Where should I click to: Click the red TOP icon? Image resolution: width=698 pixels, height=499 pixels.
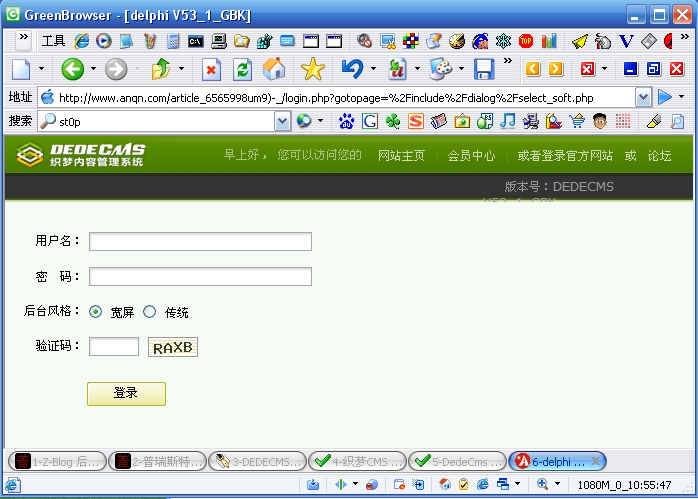click(526, 41)
